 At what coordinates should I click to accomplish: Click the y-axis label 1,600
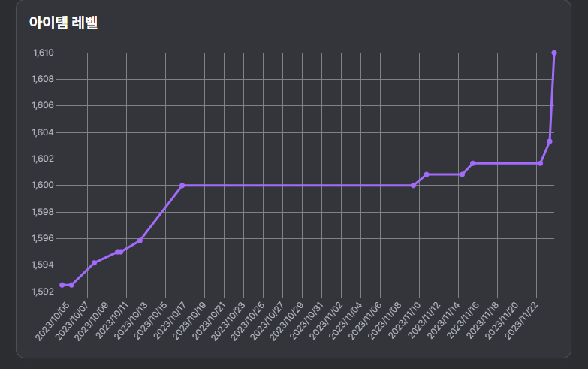click(x=44, y=186)
